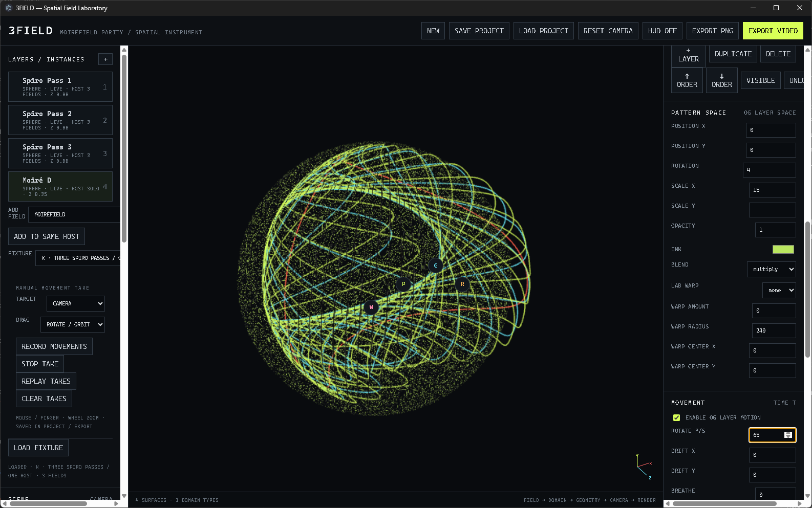Viewport: 812px width, 508px height.
Task: Add a new layer with the plus button
Action: (105, 59)
